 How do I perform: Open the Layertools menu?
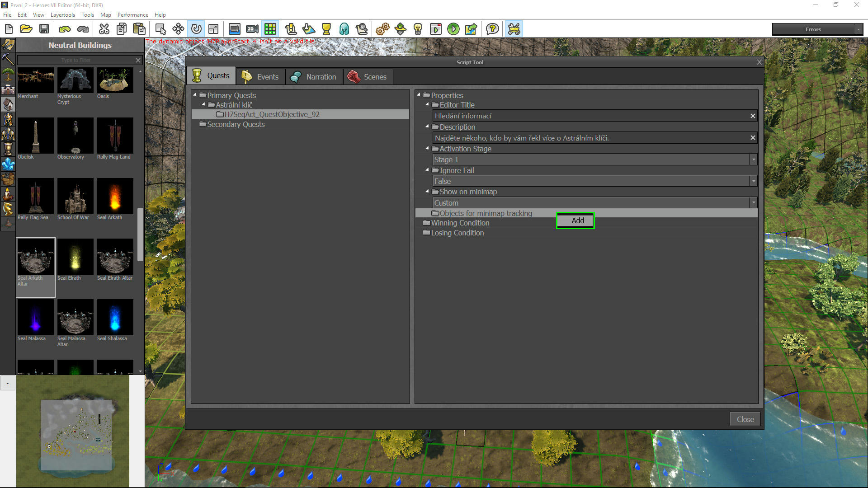point(62,15)
